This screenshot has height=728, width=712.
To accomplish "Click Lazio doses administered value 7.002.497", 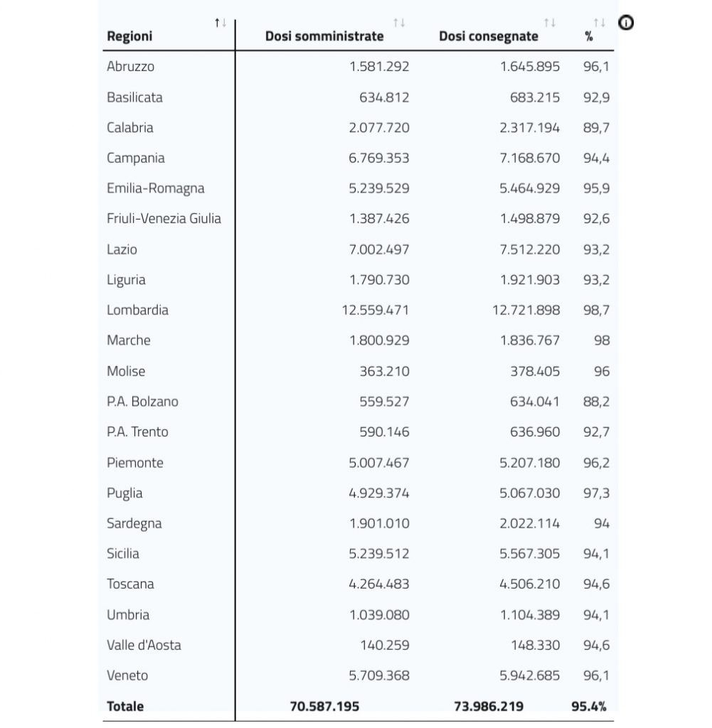I will click(379, 250).
